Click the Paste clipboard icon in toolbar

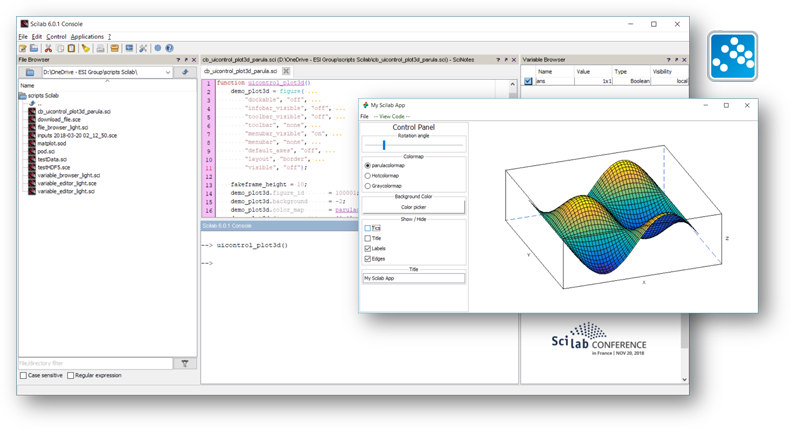pyautogui.click(x=72, y=48)
